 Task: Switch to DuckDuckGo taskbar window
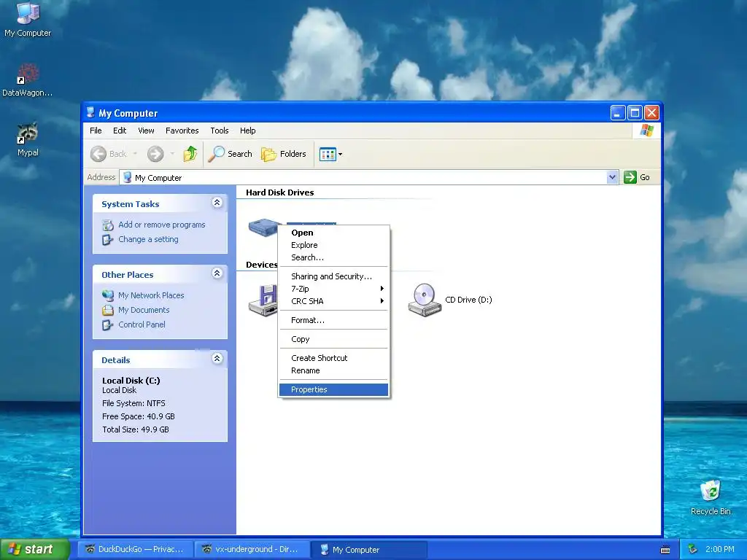pos(136,549)
